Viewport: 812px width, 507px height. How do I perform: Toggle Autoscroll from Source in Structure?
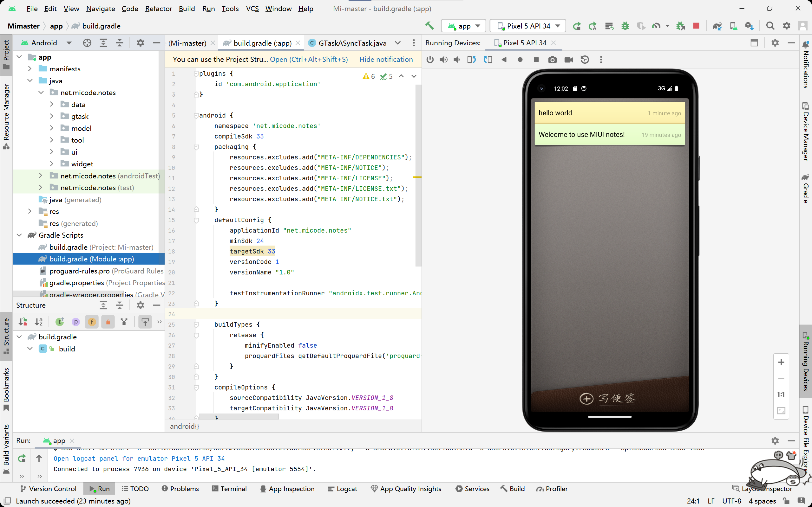145,322
